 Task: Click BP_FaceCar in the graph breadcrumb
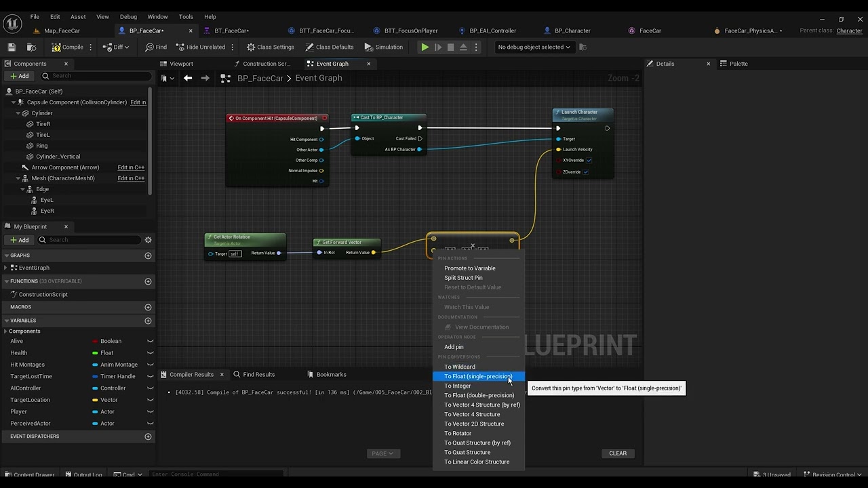pos(260,79)
